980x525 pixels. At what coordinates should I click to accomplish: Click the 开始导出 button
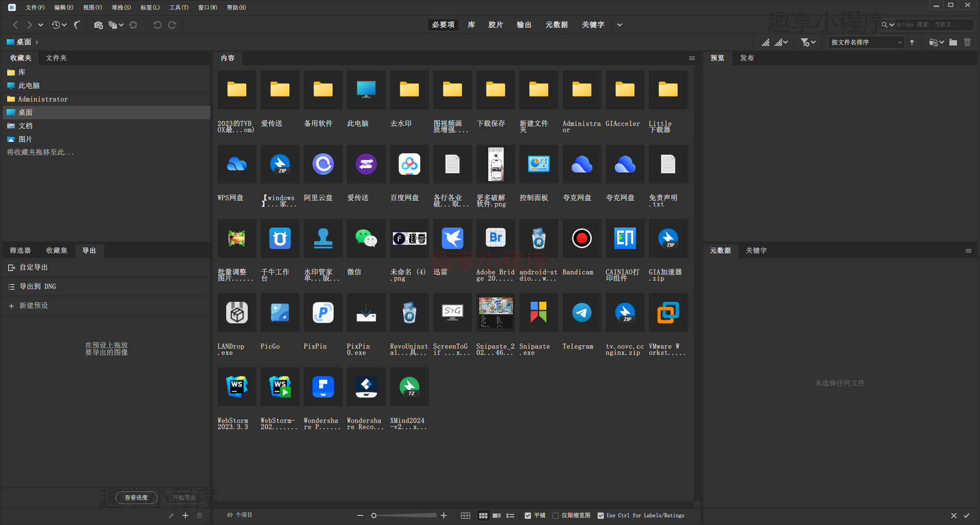click(x=184, y=498)
